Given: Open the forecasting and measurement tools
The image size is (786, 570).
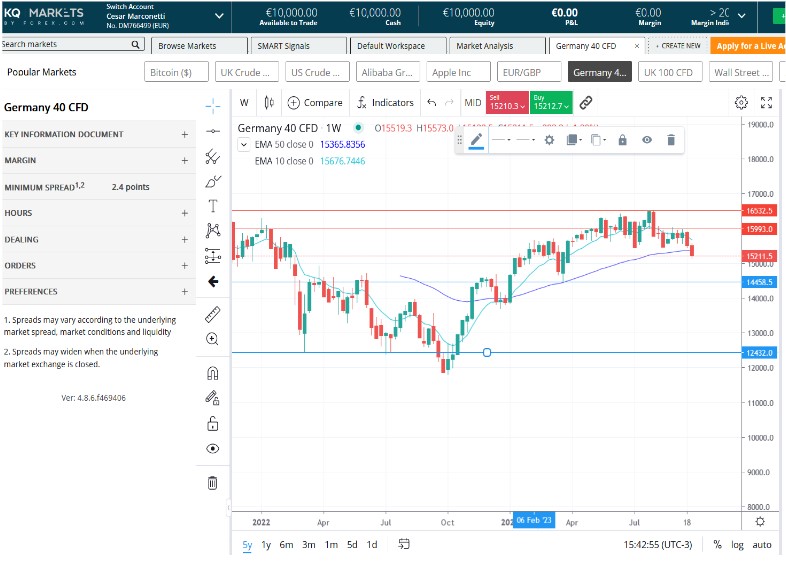Looking at the screenshot, I should (x=213, y=256).
